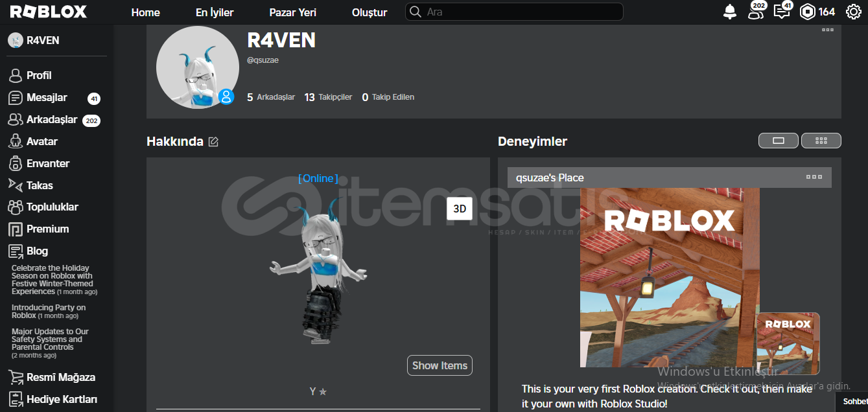This screenshot has width=868, height=412.
Task: Open the 5 Arkadaşlar friends link
Action: click(x=271, y=97)
